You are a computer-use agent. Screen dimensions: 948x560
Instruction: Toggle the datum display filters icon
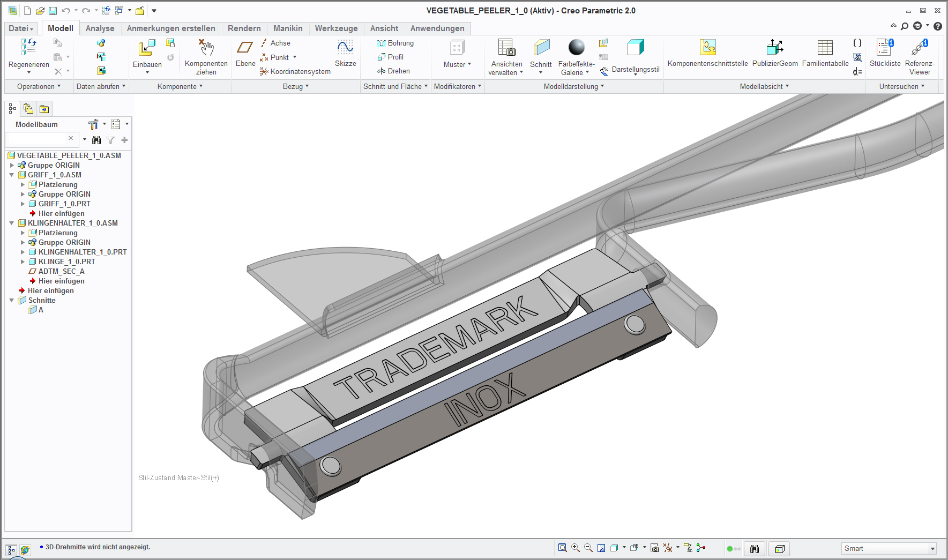coord(668,548)
